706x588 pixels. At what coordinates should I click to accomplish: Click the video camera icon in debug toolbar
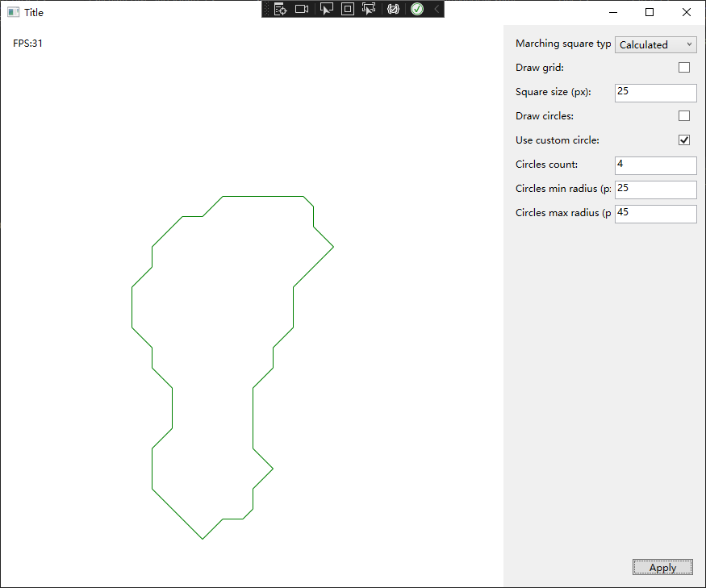(x=302, y=9)
